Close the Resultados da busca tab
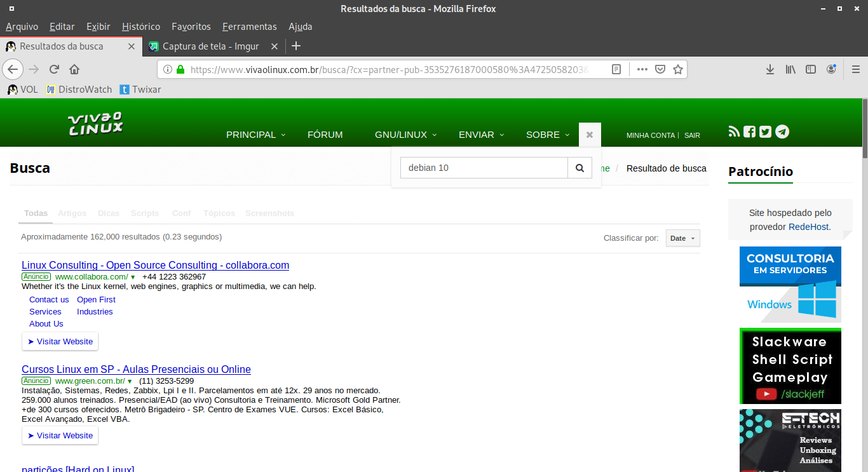This screenshot has width=868, height=472. [132, 46]
